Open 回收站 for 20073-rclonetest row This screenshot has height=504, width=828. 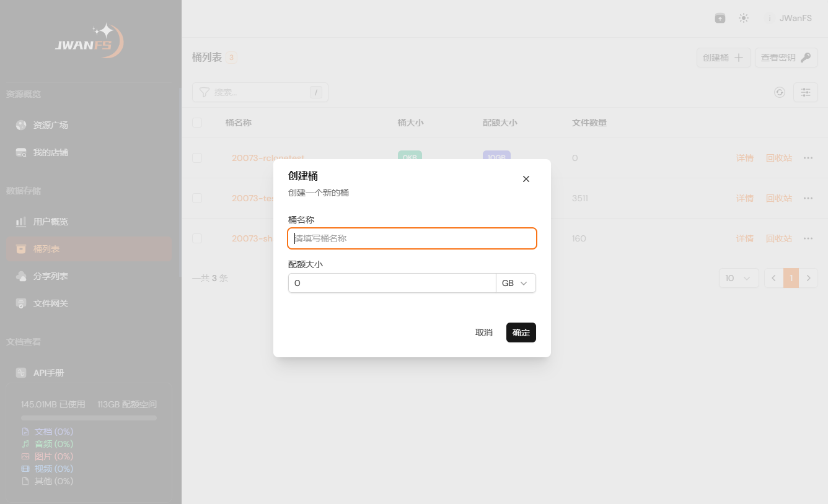(779, 158)
